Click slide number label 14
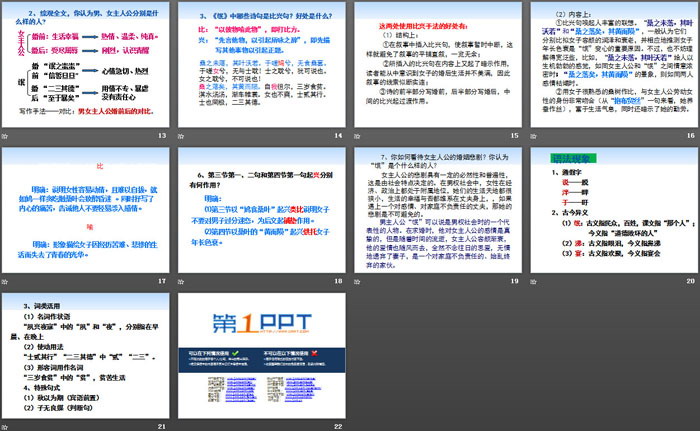The height and width of the screenshot is (431, 700). tap(338, 135)
